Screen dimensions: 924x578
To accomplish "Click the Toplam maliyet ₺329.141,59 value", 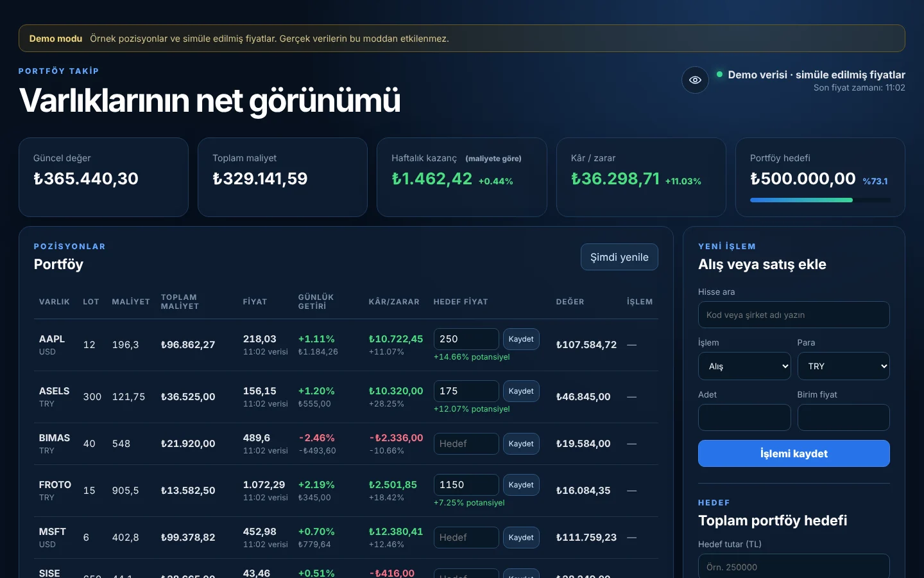I will pyautogui.click(x=260, y=179).
